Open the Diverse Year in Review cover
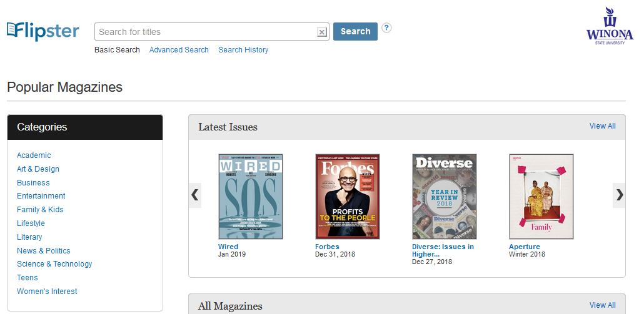 click(445, 197)
